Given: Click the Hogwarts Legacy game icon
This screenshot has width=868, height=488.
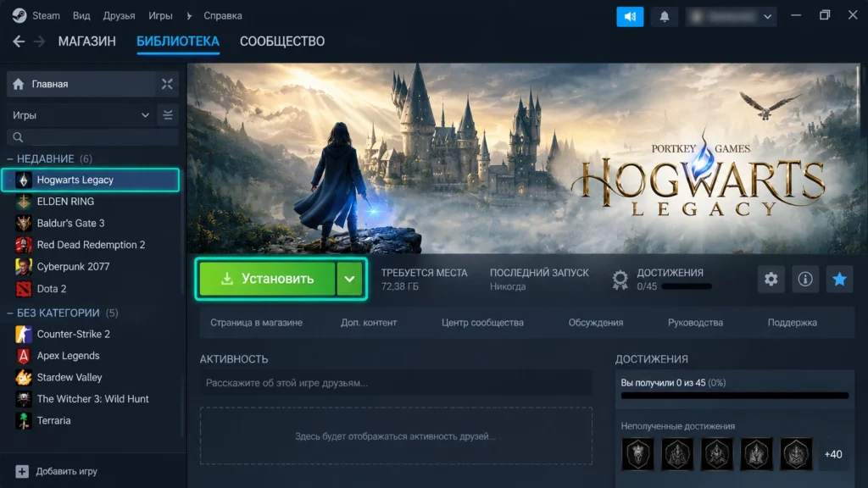Looking at the screenshot, I should click(23, 180).
